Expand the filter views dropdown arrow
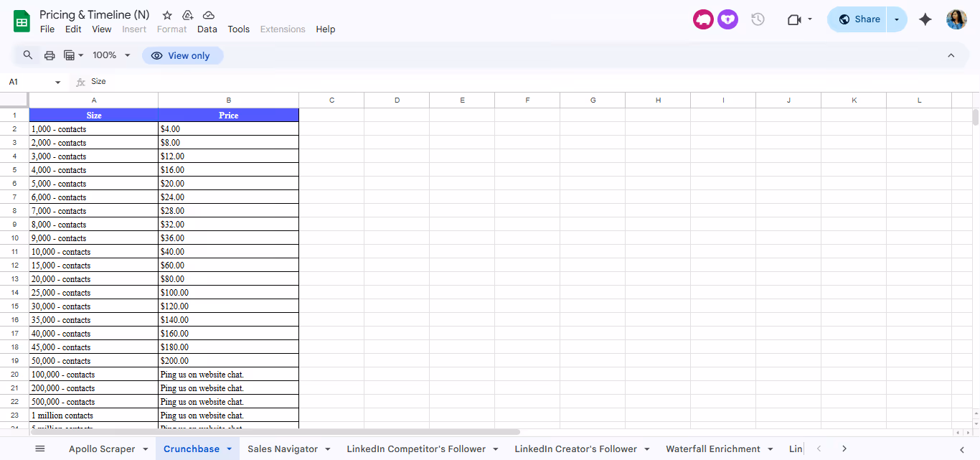This screenshot has width=980, height=460. pos(81,55)
